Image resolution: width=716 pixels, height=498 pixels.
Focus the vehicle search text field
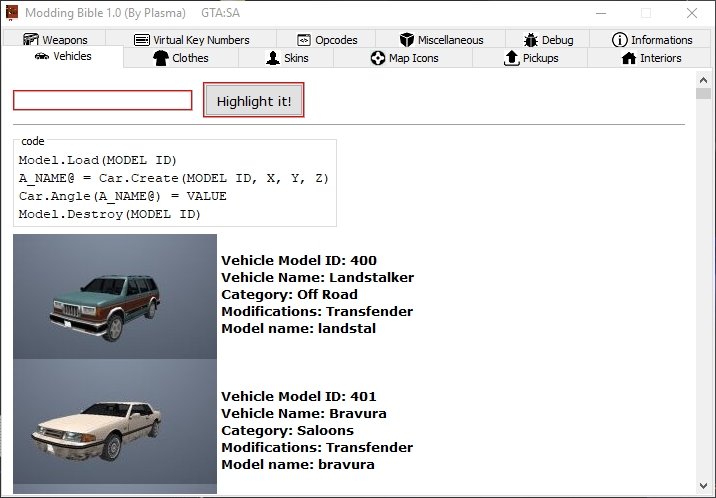pos(103,100)
